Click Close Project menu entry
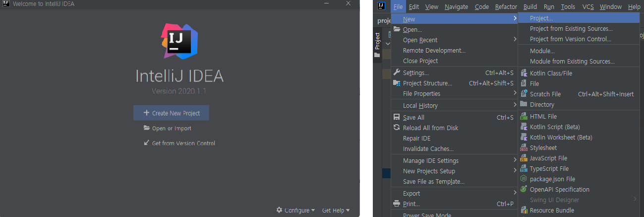644x217 pixels. click(x=455, y=61)
